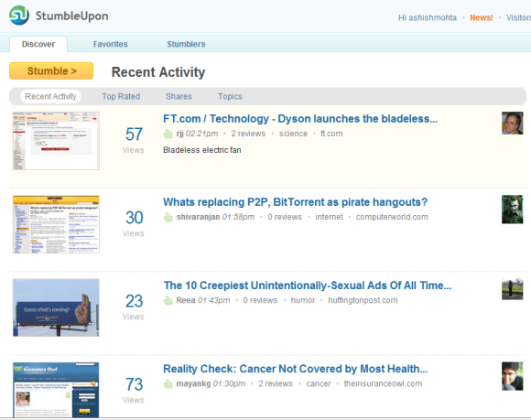Click the FT.com page thumbnail
This screenshot has width=531, height=420.
pyautogui.click(x=56, y=141)
